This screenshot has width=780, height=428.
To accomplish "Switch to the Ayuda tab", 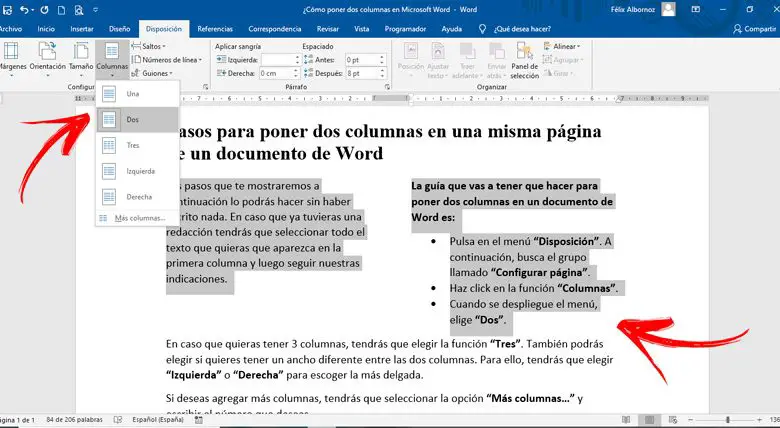I will pos(452,29).
